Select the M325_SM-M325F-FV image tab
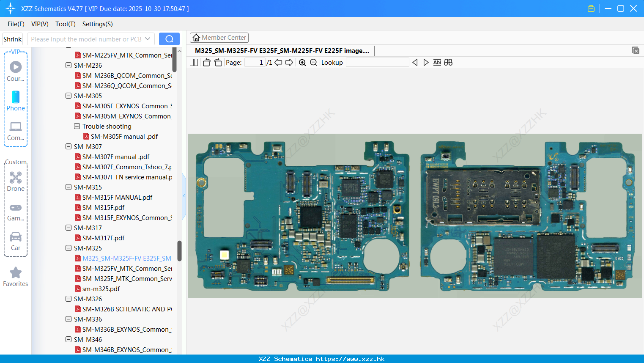644x363 pixels. point(282,51)
